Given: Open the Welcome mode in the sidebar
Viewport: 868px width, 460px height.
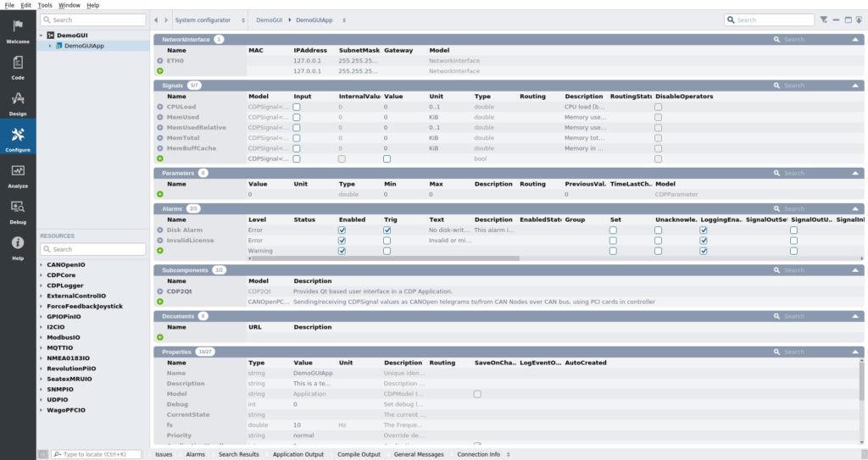Looking at the screenshot, I should click(18, 30).
